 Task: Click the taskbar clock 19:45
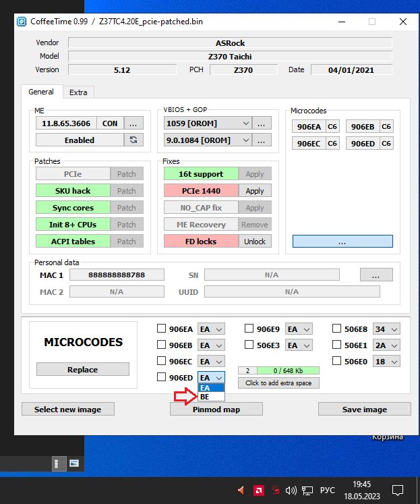tap(362, 484)
